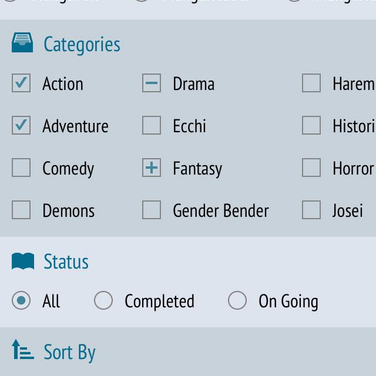The image size is (376, 376).
Task: Select the All status radio button
Action: 21,300
